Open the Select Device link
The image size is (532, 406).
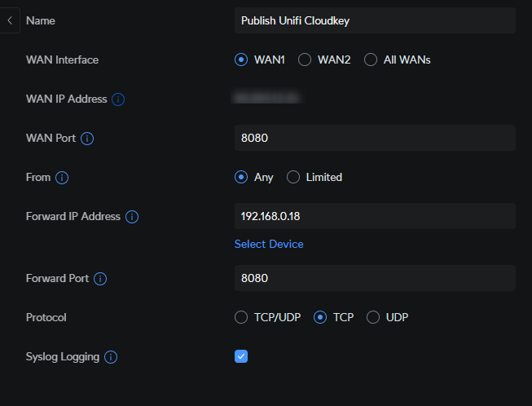coord(269,244)
